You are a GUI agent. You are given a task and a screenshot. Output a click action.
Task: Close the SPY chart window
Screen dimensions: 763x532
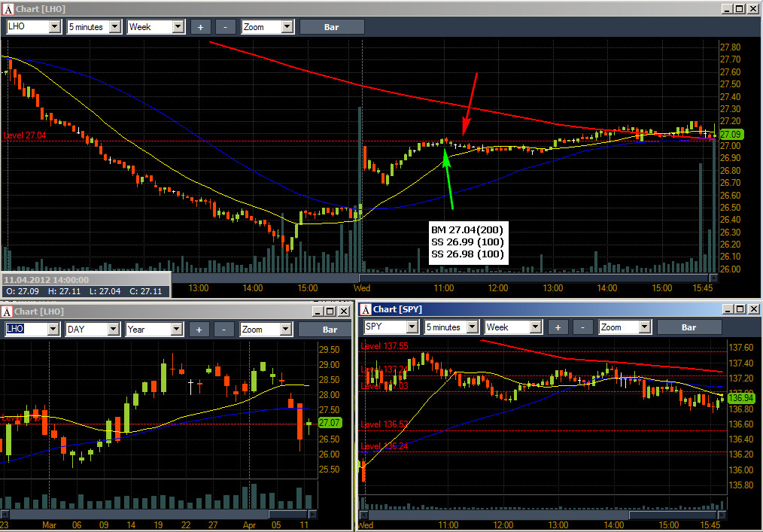pyautogui.click(x=754, y=309)
